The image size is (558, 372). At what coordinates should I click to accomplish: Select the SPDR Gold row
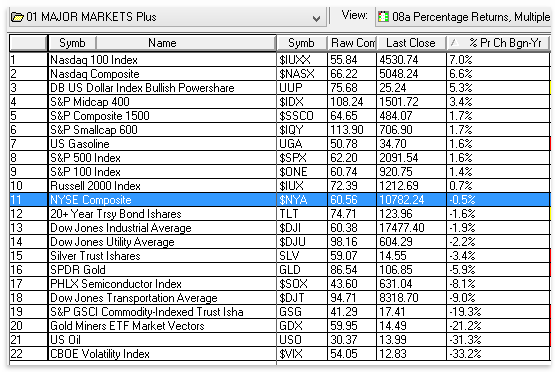tap(280, 270)
